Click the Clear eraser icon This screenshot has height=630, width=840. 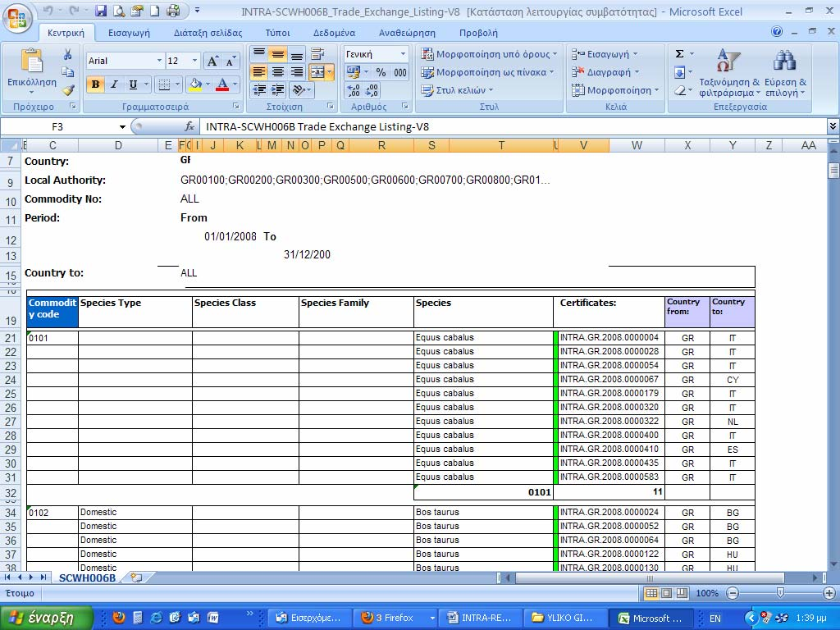click(679, 90)
